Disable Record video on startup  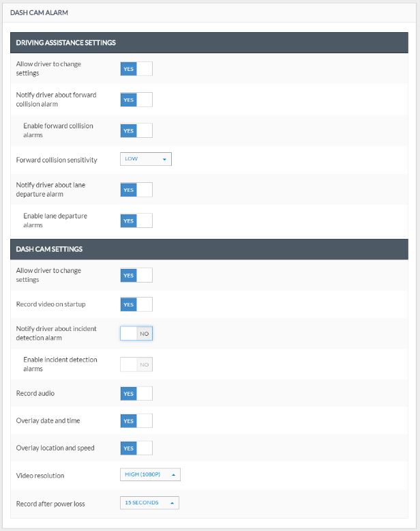click(136, 304)
